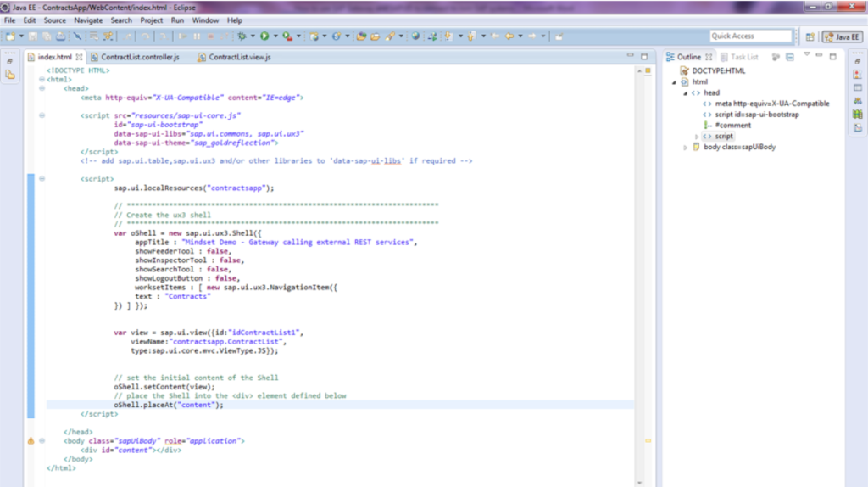Open the Edit menu
The height and width of the screenshot is (487, 868).
click(x=30, y=20)
